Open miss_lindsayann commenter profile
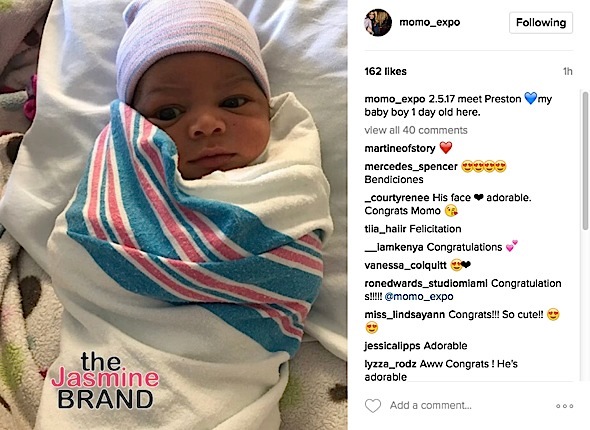The image size is (590, 430). (404, 315)
